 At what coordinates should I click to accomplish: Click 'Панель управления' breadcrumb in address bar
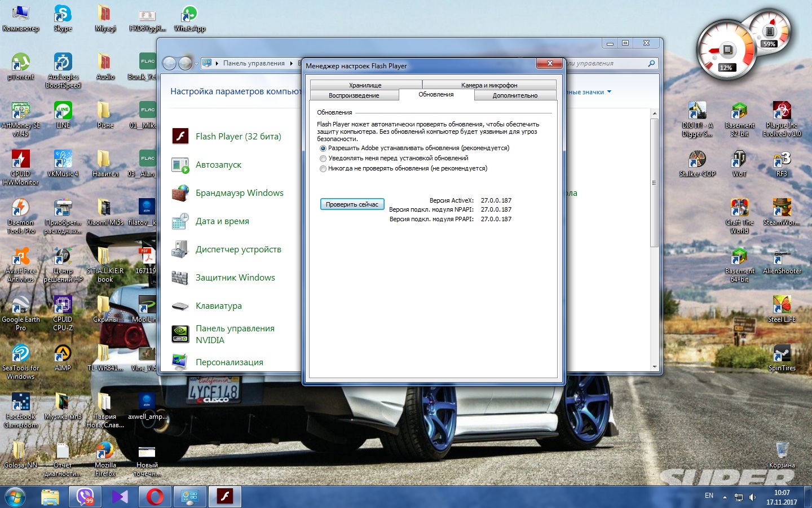(254, 63)
